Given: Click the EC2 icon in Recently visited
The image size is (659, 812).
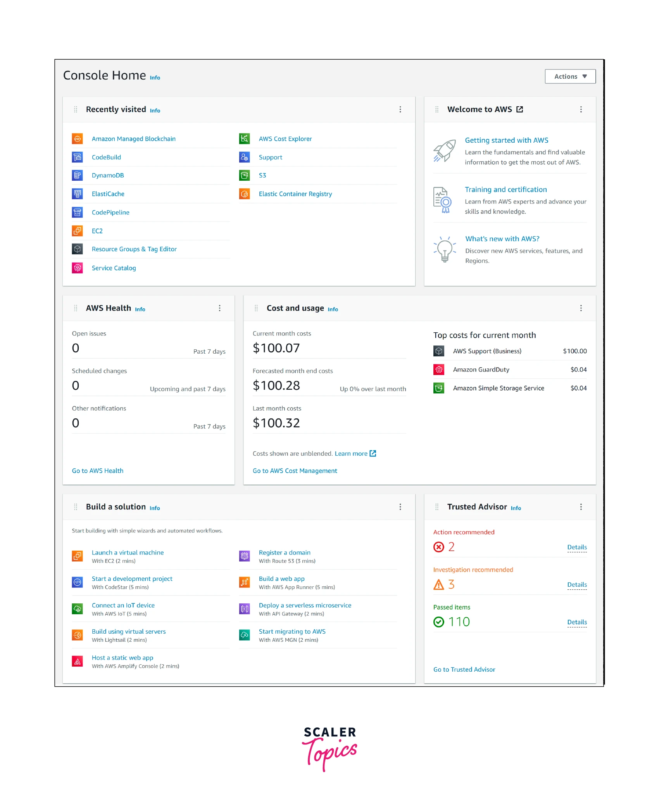Looking at the screenshot, I should point(77,231).
